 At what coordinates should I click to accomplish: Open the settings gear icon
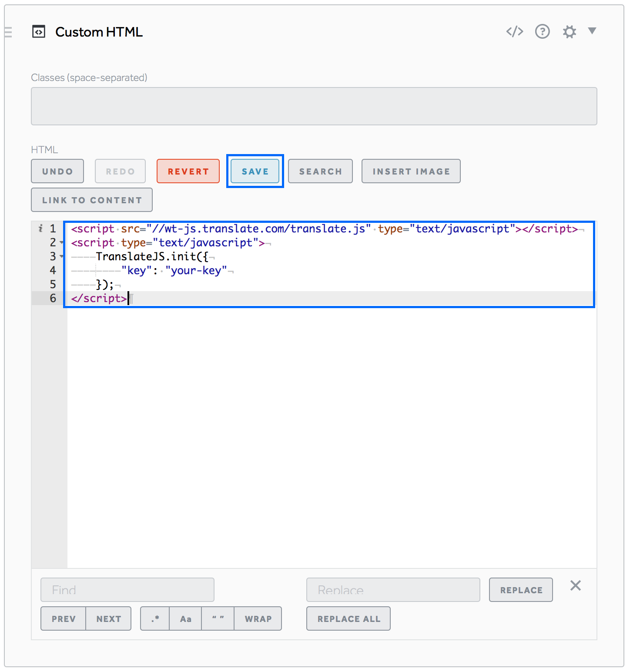coord(569,32)
